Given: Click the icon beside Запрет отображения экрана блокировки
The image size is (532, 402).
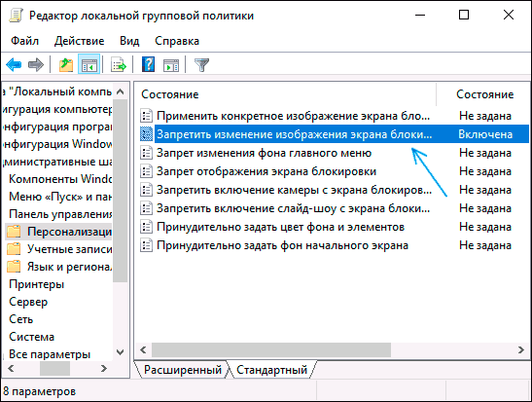Looking at the screenshot, I should point(146,171).
